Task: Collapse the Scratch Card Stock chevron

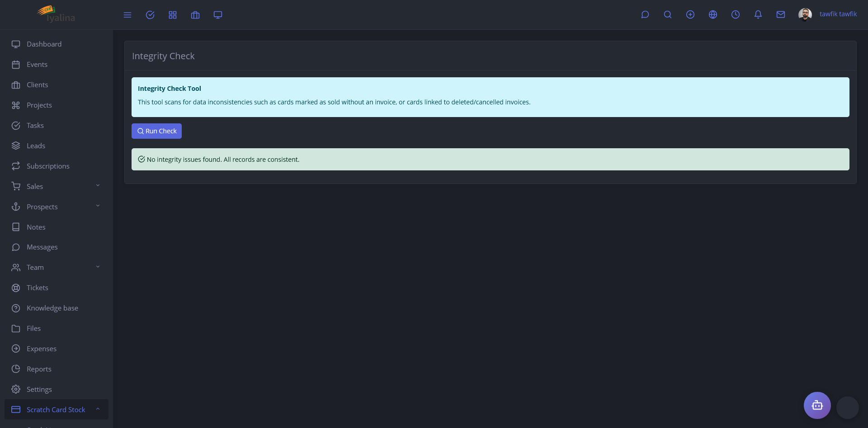Action: 98,409
